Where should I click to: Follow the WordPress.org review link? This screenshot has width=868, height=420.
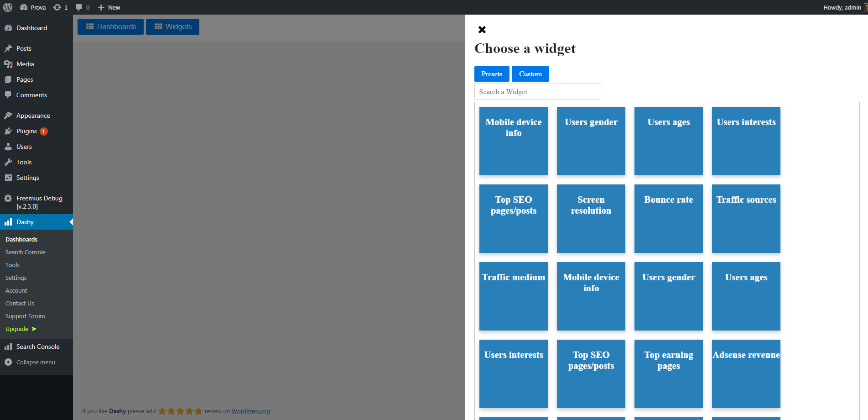click(251, 411)
